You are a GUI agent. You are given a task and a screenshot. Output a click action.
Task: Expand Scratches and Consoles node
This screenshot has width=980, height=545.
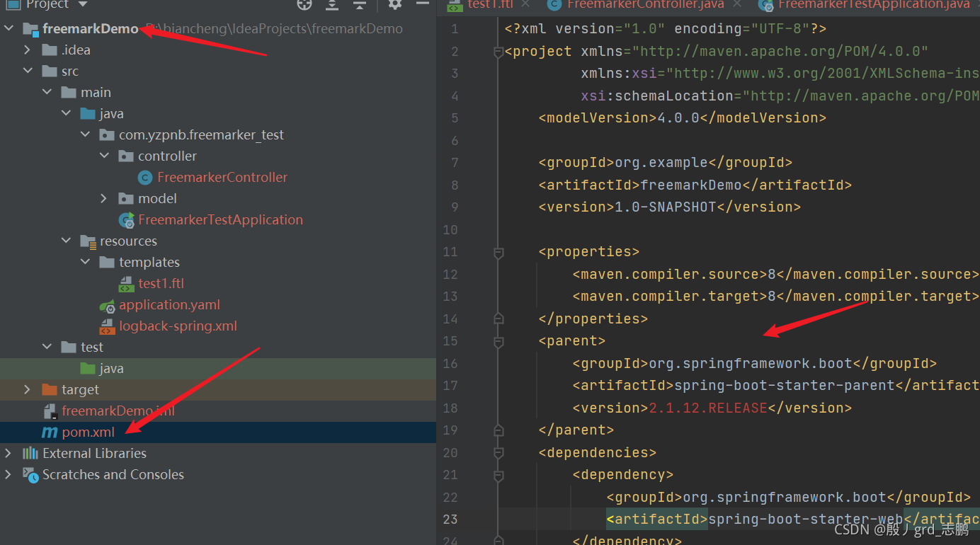(8, 475)
